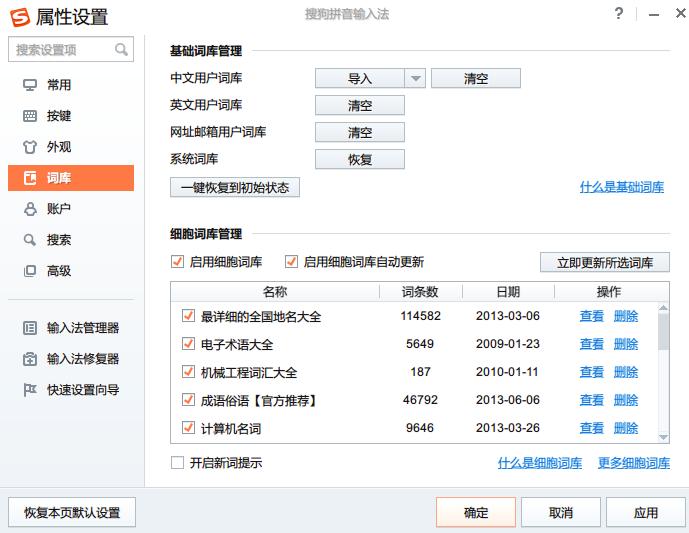Click the search magnifier icon in settings search
689x533 pixels.
121,49
